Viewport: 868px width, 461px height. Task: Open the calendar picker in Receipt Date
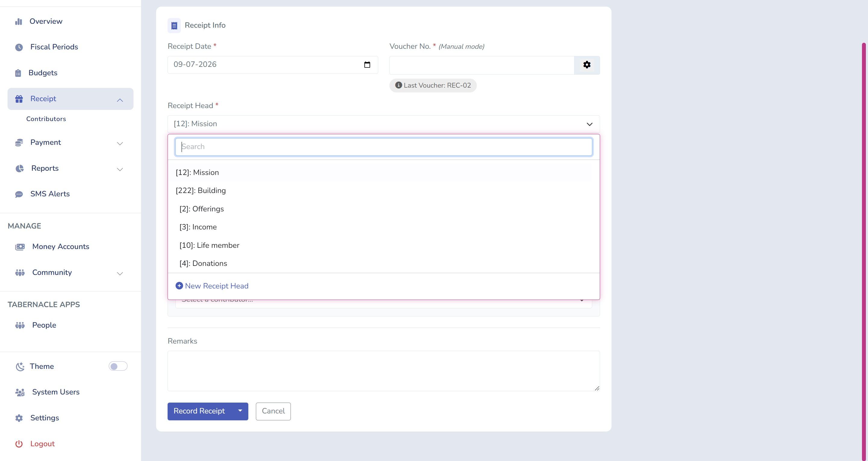tap(367, 65)
